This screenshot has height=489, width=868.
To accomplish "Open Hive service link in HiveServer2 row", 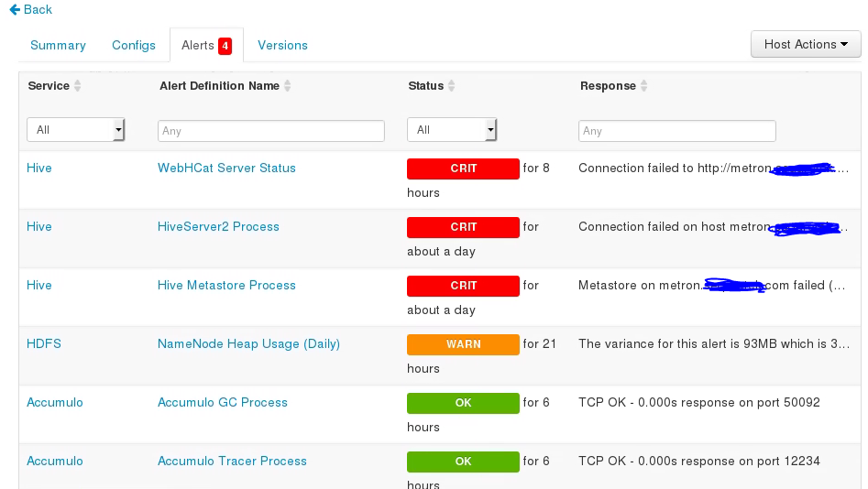I will tap(39, 227).
